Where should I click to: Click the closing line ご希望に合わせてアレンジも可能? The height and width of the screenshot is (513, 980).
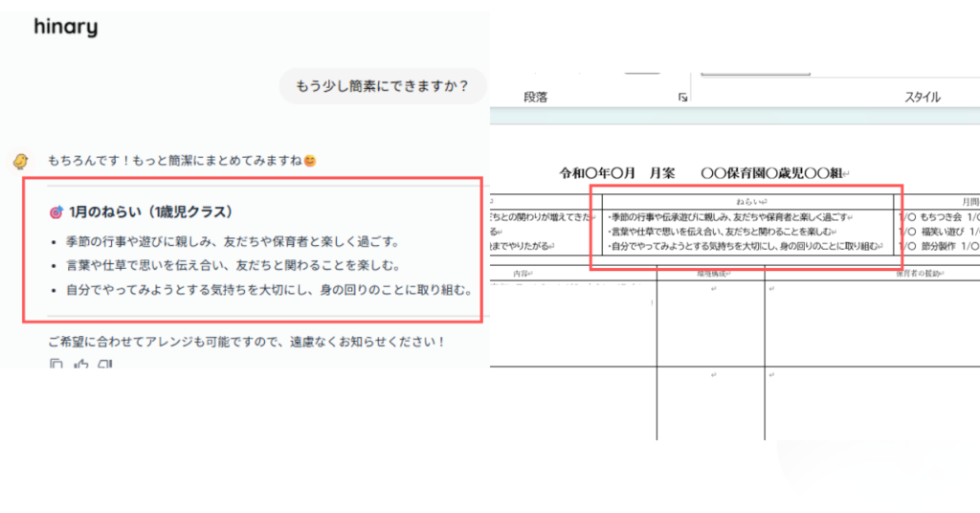click(x=246, y=342)
